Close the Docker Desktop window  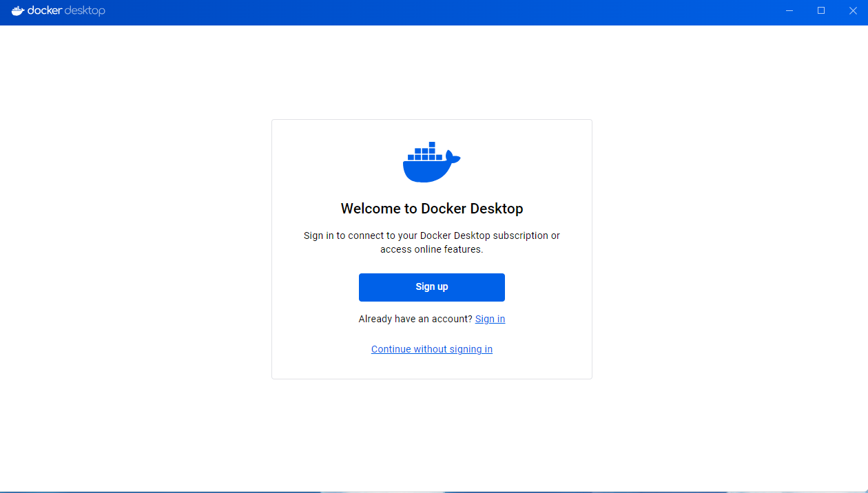coord(853,11)
